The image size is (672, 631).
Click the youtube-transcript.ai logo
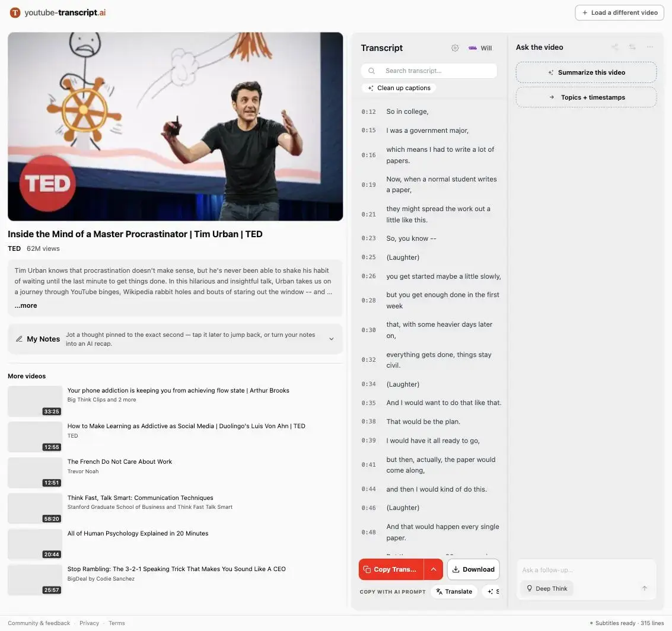(58, 12)
